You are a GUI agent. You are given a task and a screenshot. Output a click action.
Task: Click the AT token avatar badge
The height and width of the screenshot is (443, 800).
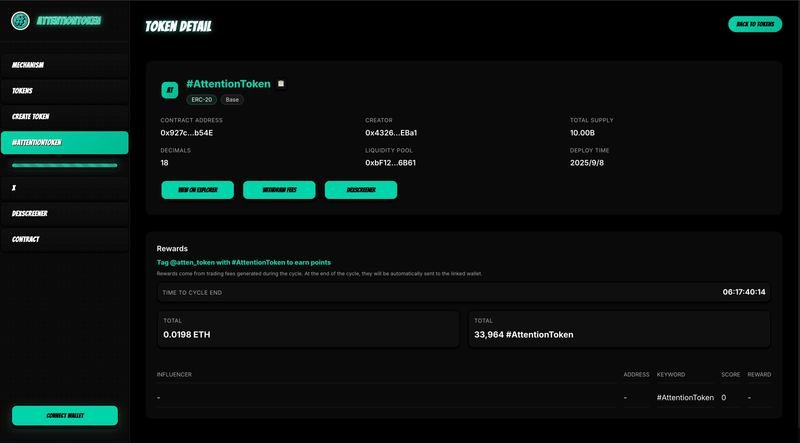pyautogui.click(x=170, y=90)
